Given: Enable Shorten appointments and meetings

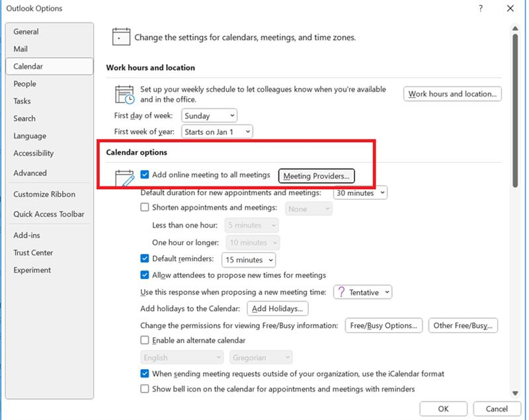Looking at the screenshot, I should (144, 207).
